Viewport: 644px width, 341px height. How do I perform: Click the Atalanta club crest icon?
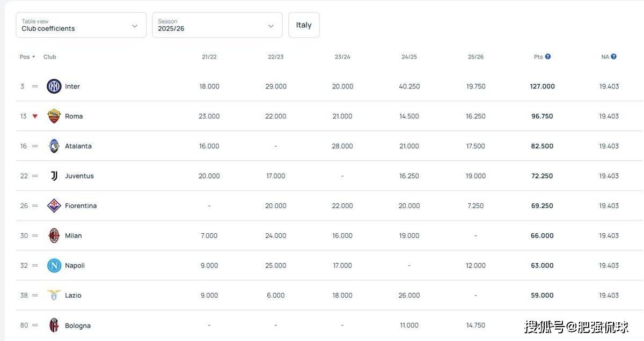[54, 146]
